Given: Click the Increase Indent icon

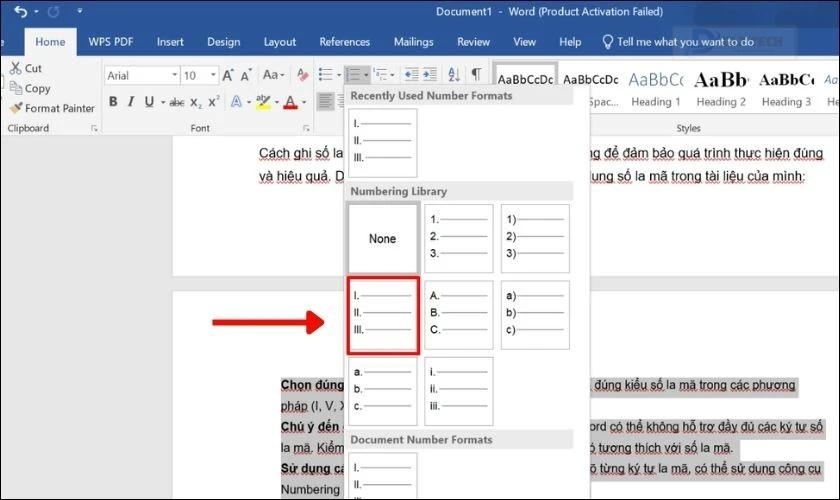Looking at the screenshot, I should 430,74.
